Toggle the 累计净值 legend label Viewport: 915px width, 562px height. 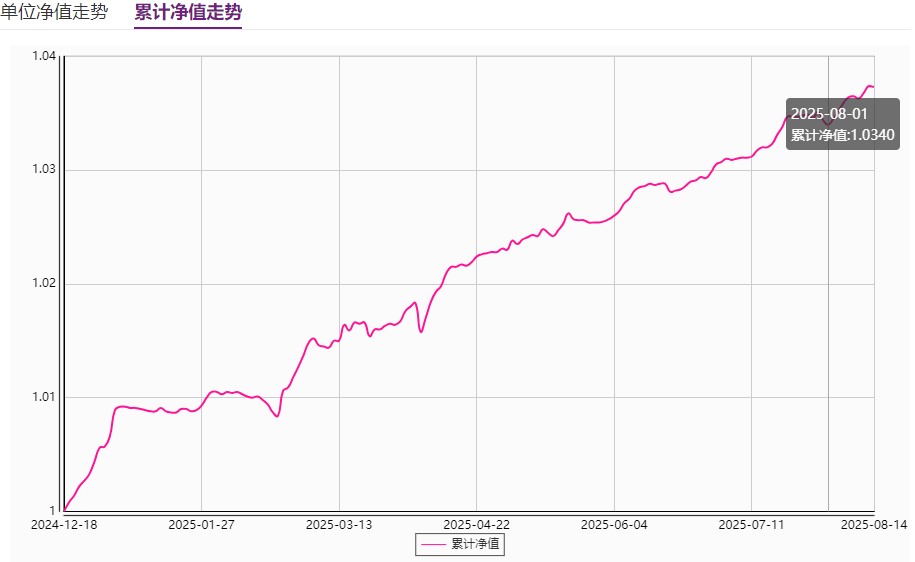476,544
